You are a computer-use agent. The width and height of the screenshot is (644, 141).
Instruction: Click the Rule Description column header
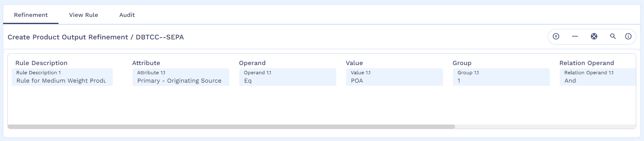[x=41, y=63]
